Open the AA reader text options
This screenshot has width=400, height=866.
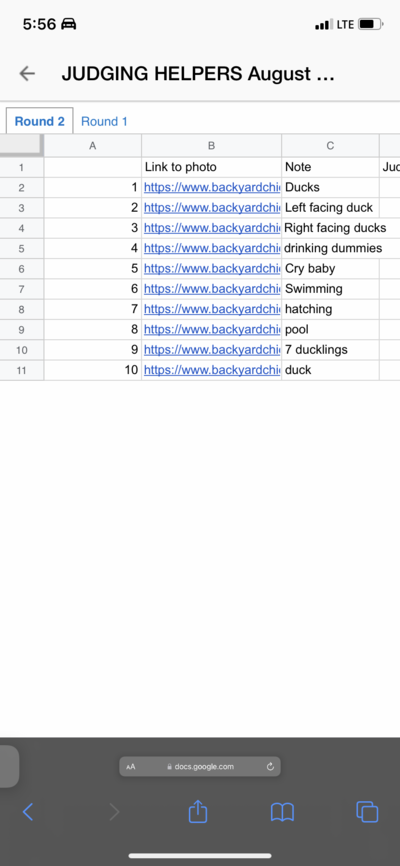pos(131,767)
